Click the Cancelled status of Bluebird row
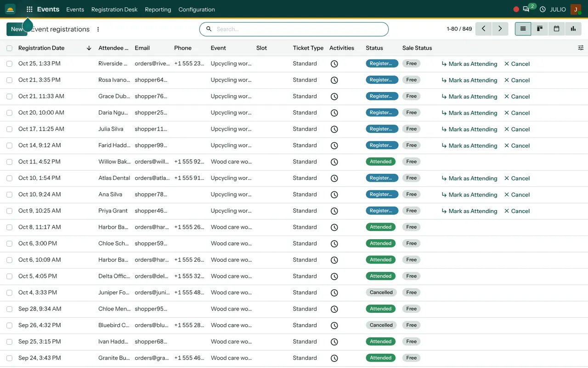The width and height of the screenshot is (588, 368). click(x=381, y=325)
